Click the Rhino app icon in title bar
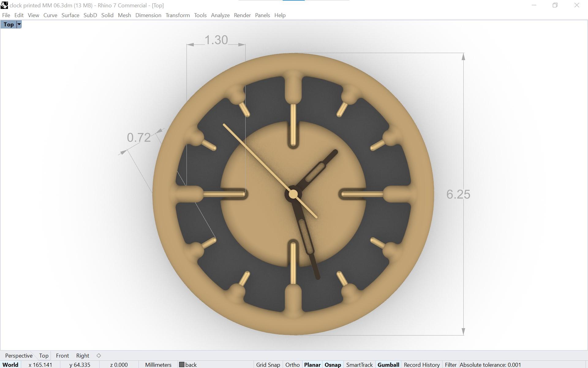Screen dimensions: 588x368 coord(4,5)
